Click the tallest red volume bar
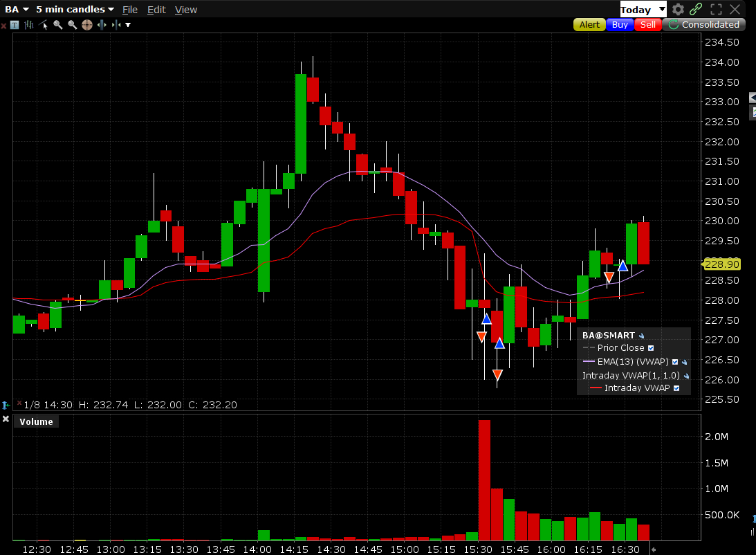The height and width of the screenshot is (555, 756). click(485, 480)
